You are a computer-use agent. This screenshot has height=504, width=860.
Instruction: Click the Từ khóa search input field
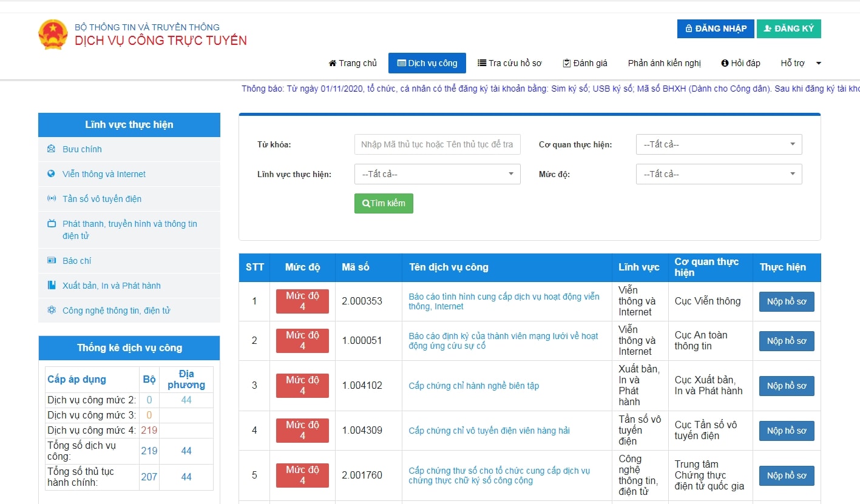pyautogui.click(x=437, y=144)
